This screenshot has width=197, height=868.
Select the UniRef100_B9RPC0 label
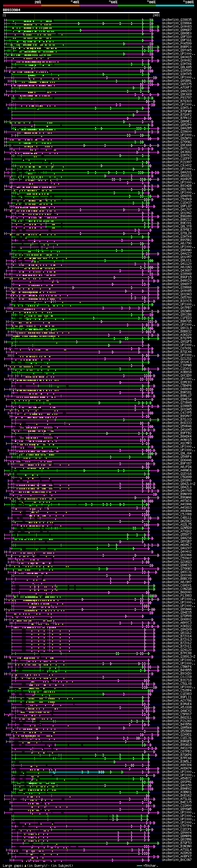(x=177, y=47)
